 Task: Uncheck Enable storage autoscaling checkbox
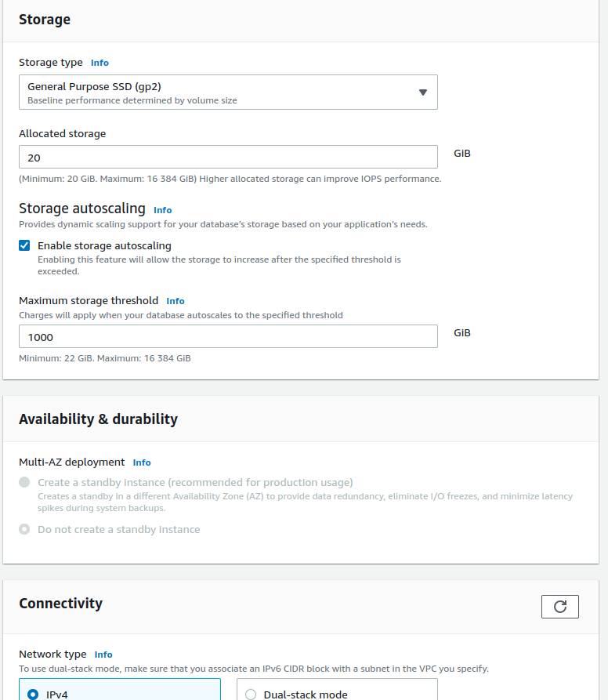(24, 245)
